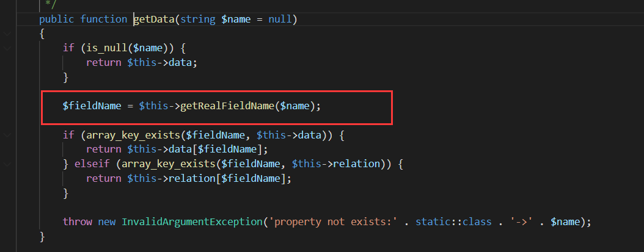Image resolution: width=644 pixels, height=252 pixels.
Task: Fold the elseif block using gutter chevron
Action: pos(7,164)
